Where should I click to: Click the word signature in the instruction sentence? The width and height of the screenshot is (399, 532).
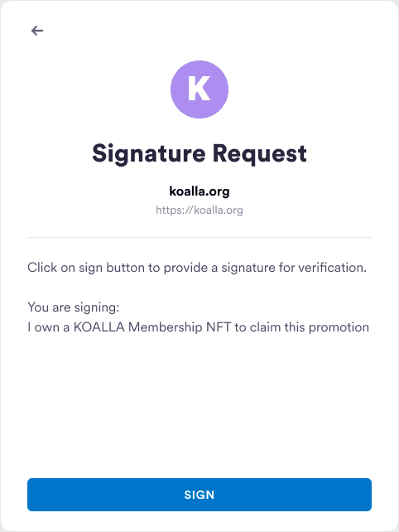(248, 268)
